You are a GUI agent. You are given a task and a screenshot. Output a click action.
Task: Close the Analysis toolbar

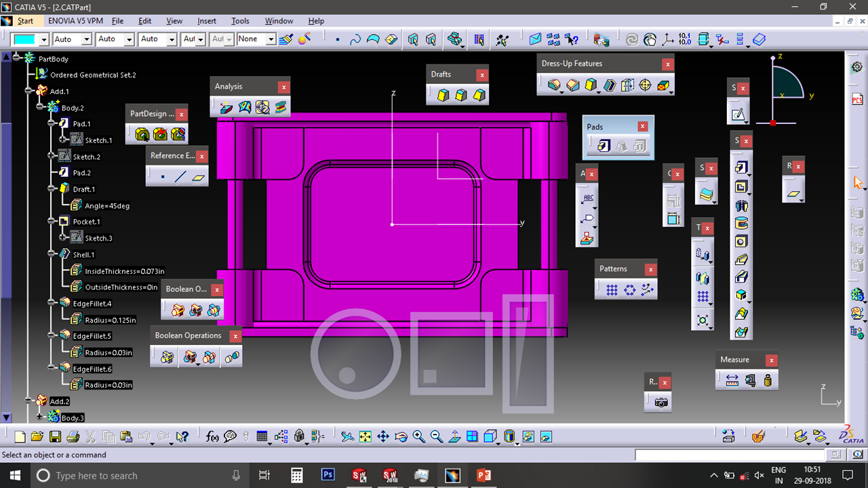283,87
